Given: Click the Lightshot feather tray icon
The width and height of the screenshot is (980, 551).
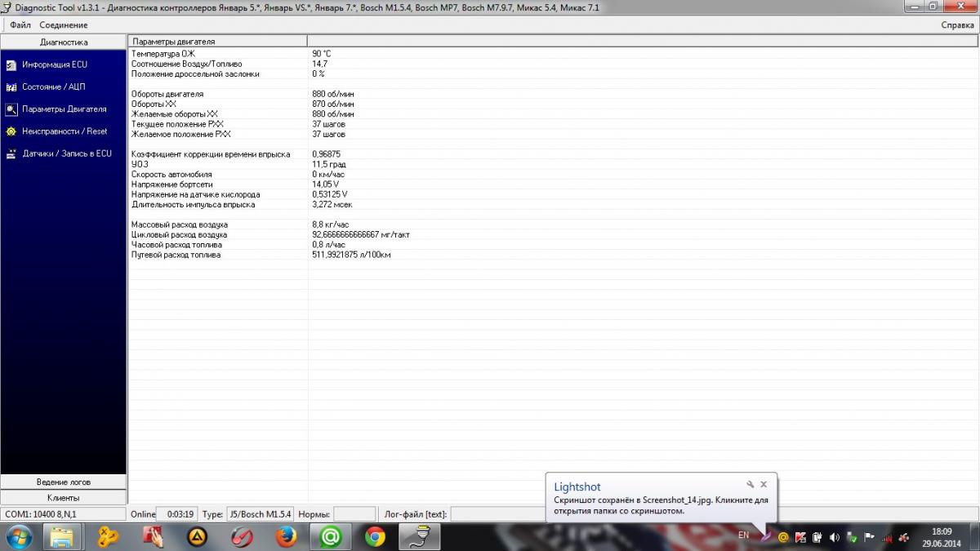Looking at the screenshot, I should click(767, 536).
